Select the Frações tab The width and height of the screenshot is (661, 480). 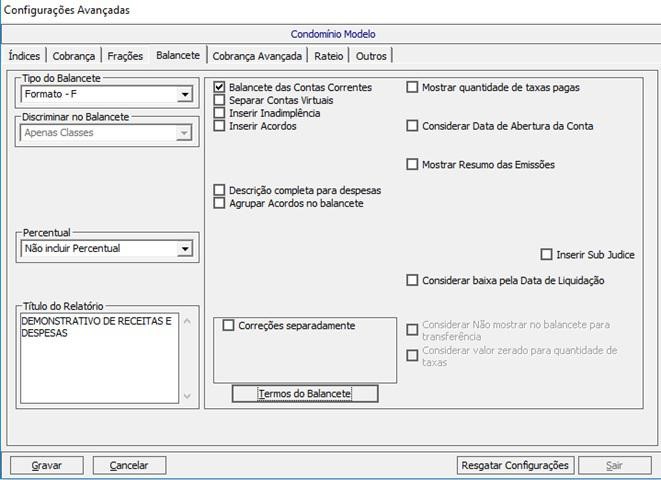pyautogui.click(x=125, y=56)
